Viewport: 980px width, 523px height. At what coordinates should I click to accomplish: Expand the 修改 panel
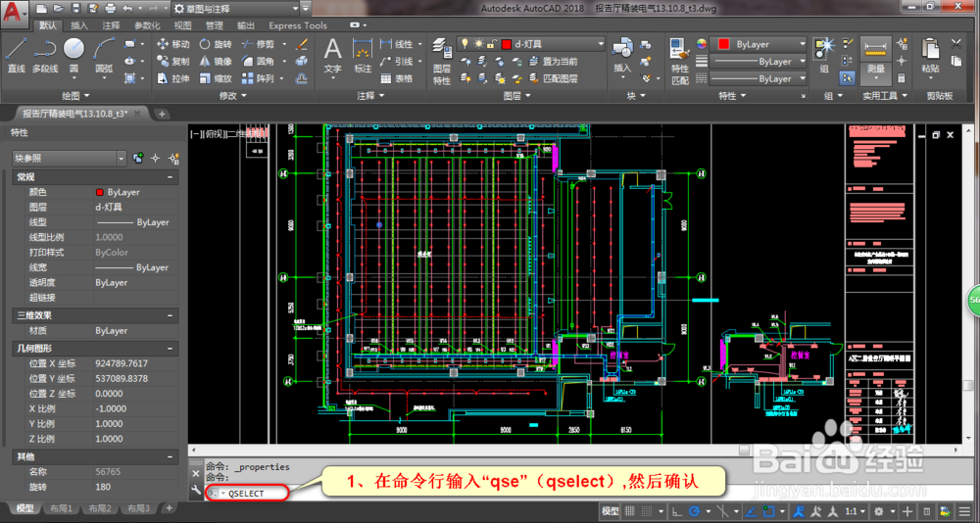234,96
